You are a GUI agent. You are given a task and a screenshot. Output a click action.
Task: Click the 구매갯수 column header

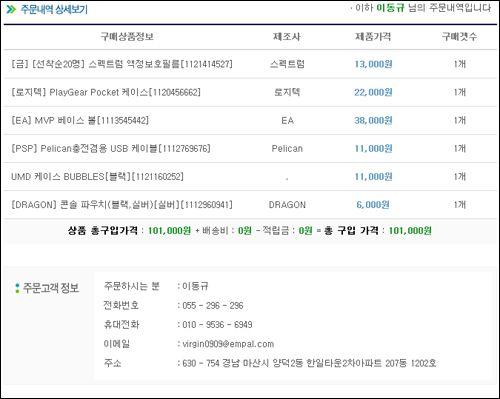coord(459,36)
